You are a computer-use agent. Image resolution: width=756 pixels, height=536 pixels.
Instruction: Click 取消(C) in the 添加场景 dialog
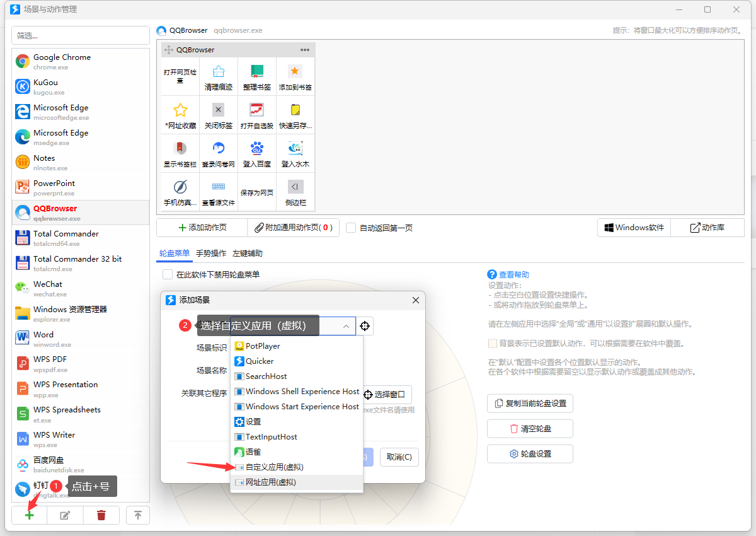[x=399, y=457]
